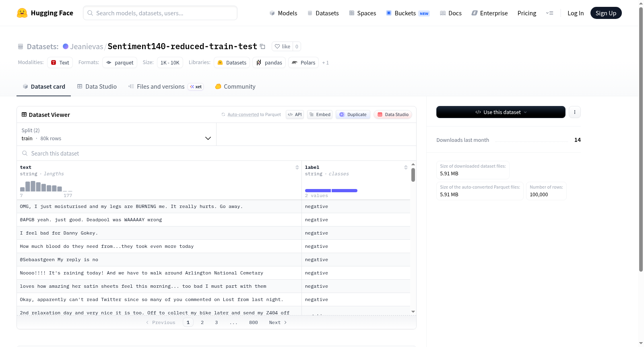Select page 1 in pagination

[188, 322]
